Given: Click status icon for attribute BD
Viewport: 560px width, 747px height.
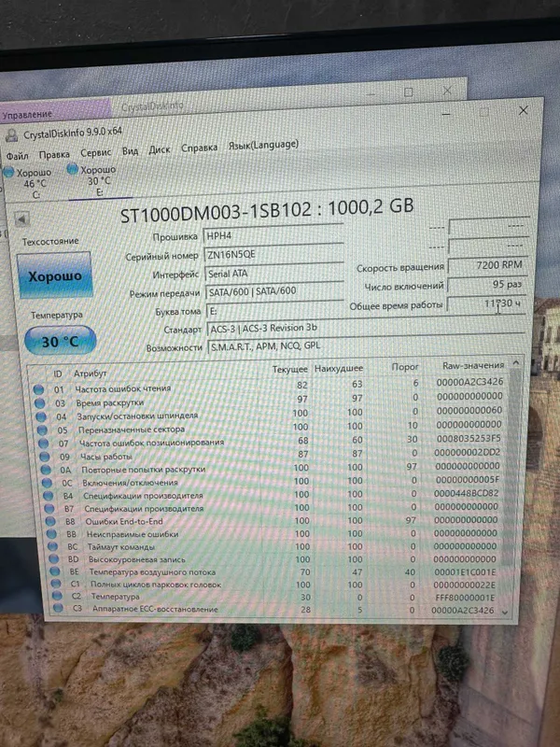Looking at the screenshot, I should (54, 558).
